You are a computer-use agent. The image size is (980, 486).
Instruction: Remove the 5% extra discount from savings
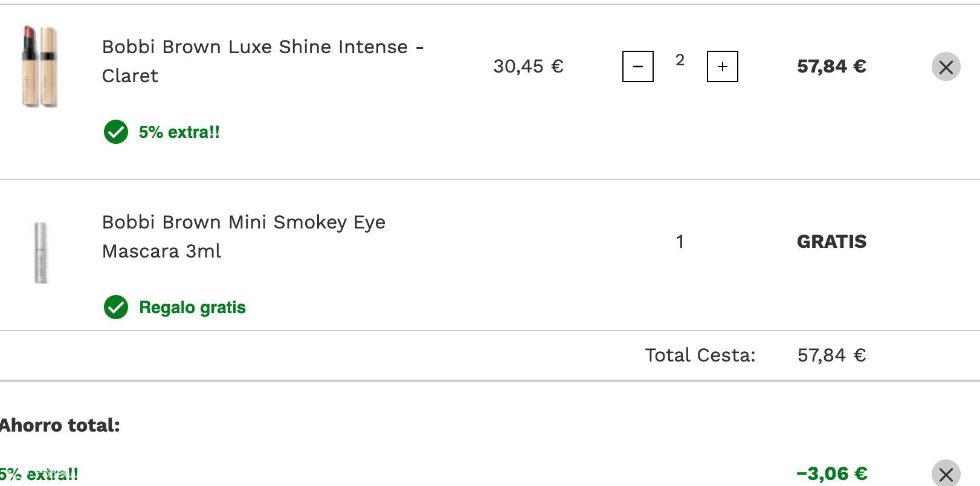click(x=946, y=474)
